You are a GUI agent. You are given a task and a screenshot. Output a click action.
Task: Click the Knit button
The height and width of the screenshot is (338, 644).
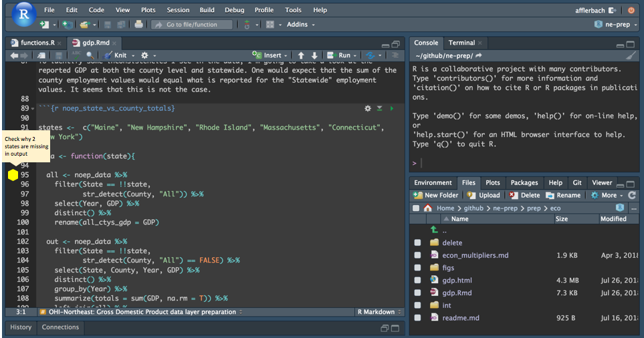click(x=115, y=55)
